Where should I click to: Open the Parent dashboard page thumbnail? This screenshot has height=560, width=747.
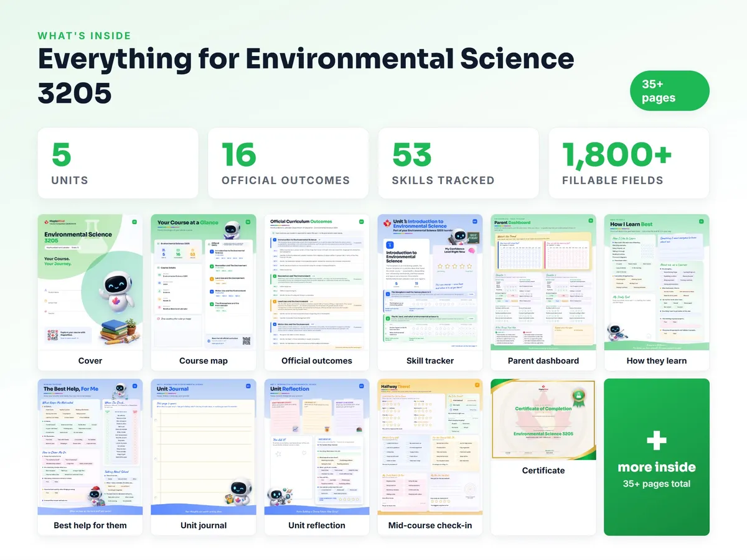pos(543,283)
